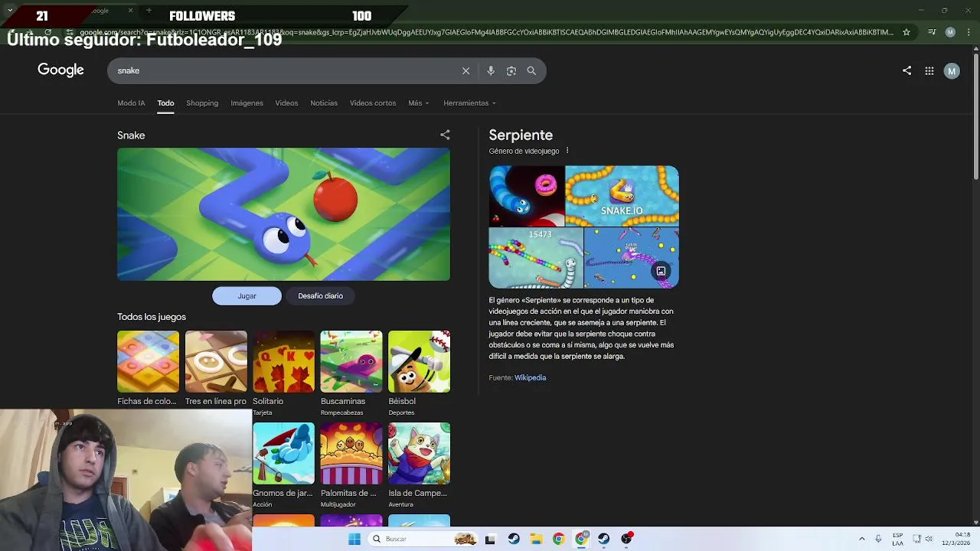Viewport: 980px width, 551px height.
Task: Open the first Steam taskbar icon
Action: (x=514, y=539)
